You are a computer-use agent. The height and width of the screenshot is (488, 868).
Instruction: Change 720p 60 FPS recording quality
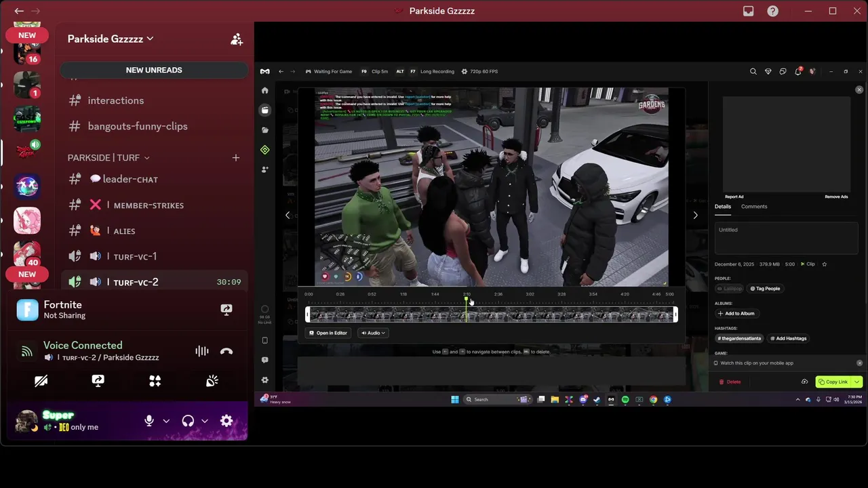pyautogui.click(x=479, y=71)
